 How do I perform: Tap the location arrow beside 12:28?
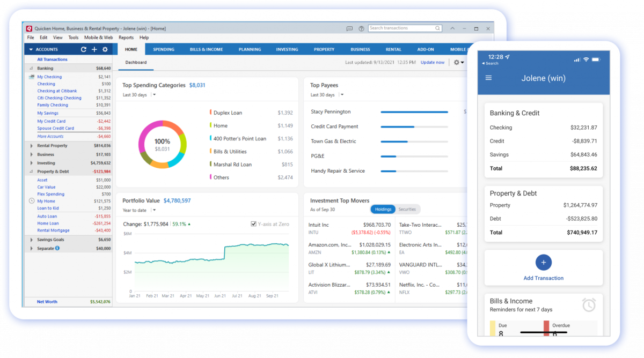pos(508,57)
